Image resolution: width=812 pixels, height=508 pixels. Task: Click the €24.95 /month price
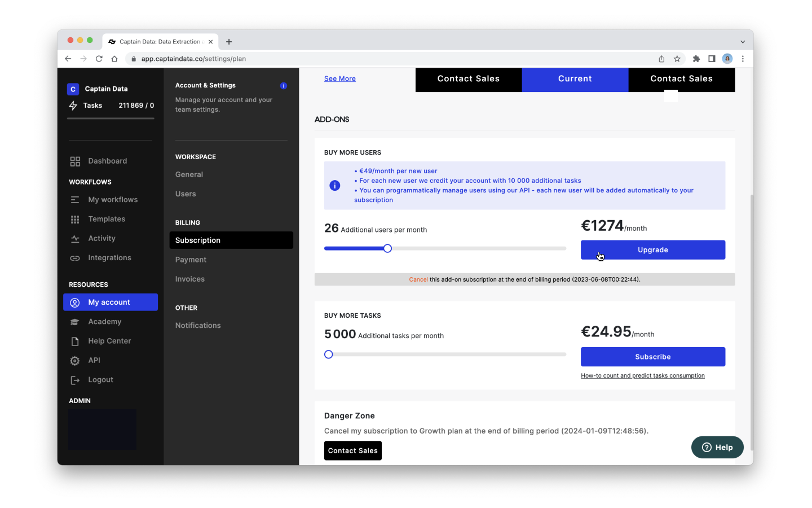[617, 332]
